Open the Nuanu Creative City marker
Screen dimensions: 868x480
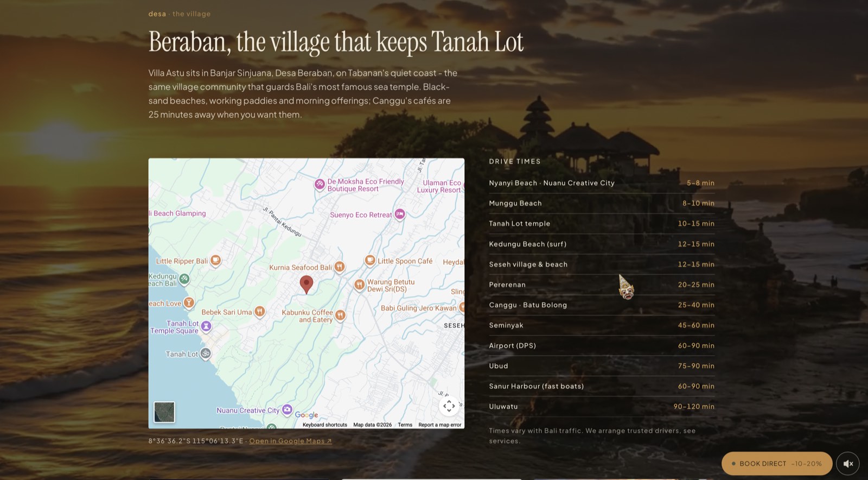[288, 410]
